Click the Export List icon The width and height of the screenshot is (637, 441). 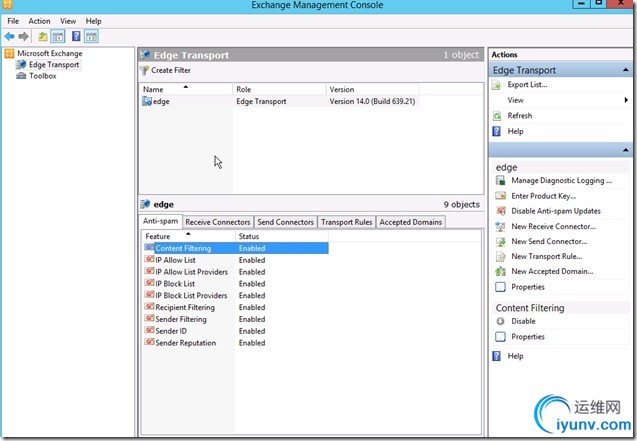496,85
